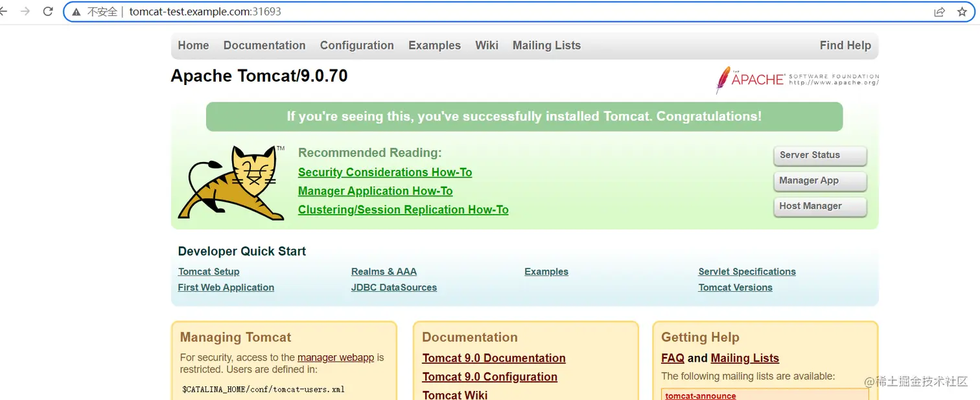Open Security Considerations How-To link
Screen dimensions: 980x400
pos(385,172)
